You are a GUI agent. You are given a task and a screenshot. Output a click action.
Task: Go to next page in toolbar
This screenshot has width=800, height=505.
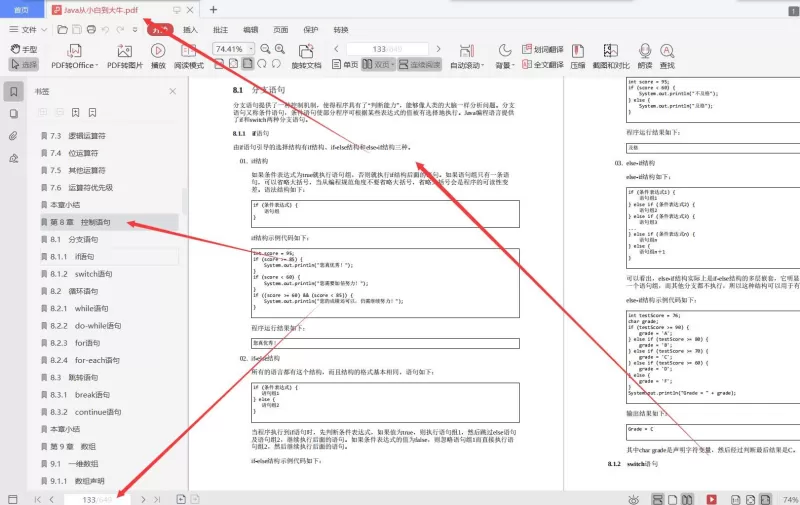[x=438, y=49]
